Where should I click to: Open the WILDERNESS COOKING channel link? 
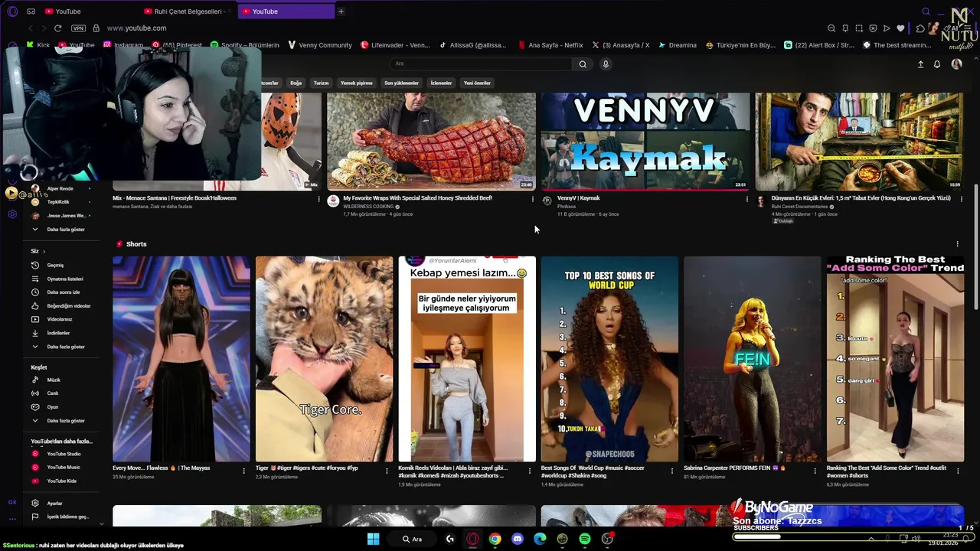point(368,207)
